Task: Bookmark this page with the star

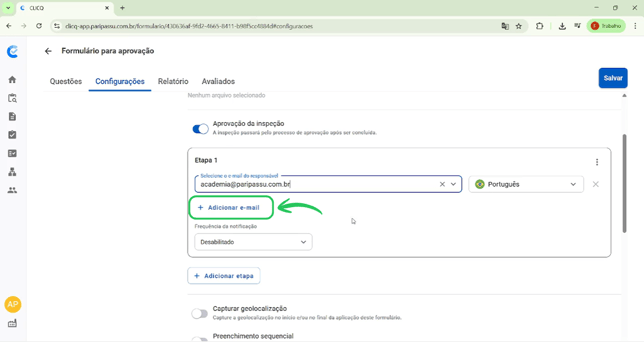Action: [x=519, y=26]
